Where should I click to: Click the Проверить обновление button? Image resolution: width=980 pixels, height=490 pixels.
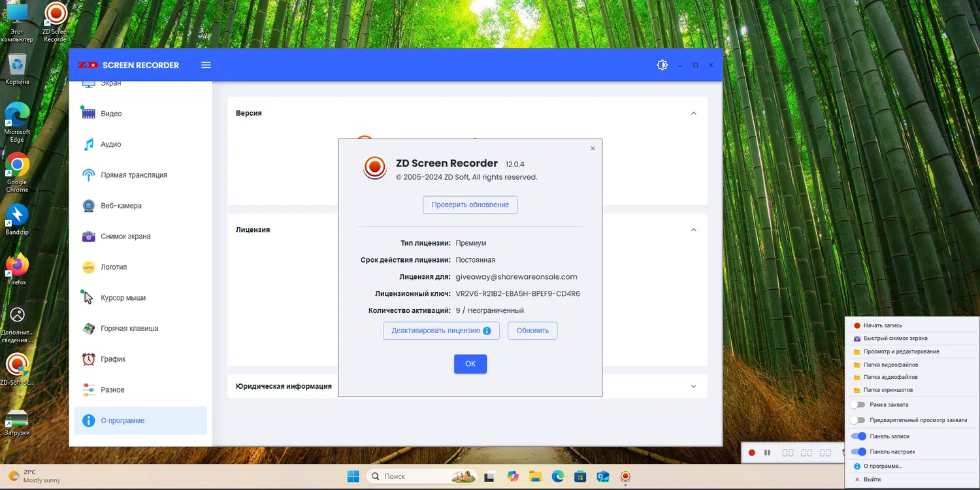click(470, 205)
